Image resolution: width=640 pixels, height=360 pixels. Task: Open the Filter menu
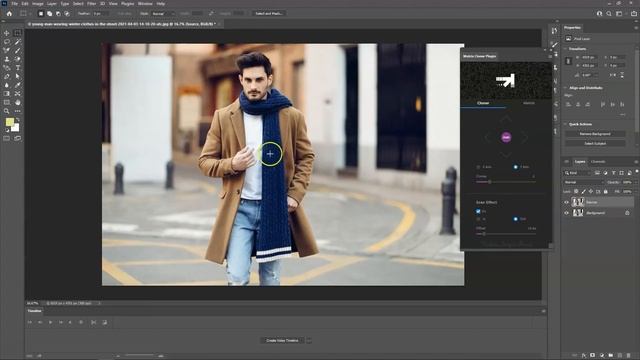[91, 4]
